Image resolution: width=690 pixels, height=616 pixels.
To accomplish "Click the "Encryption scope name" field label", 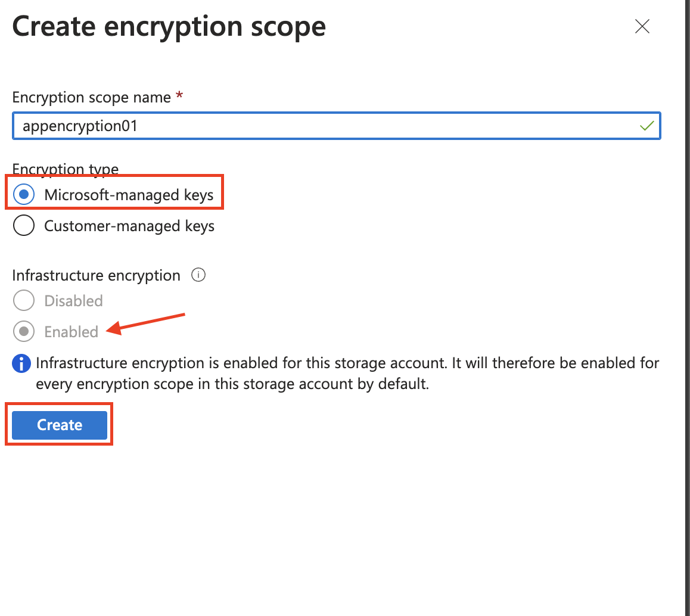I will coord(92,97).
